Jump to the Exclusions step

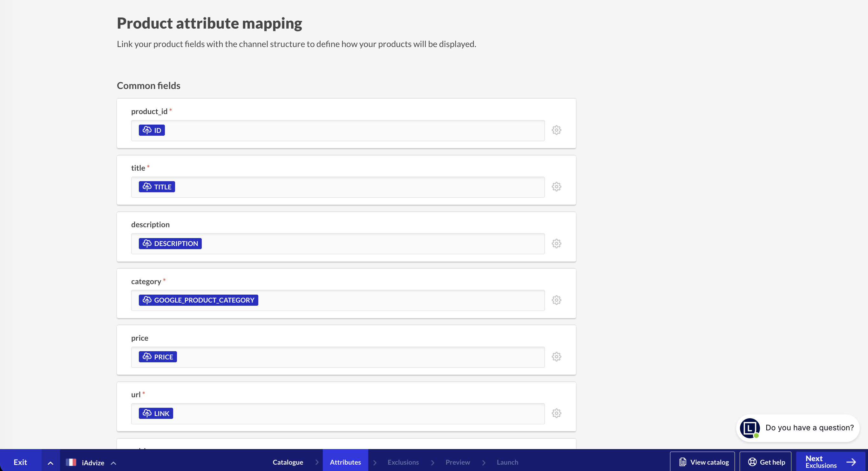pos(403,462)
